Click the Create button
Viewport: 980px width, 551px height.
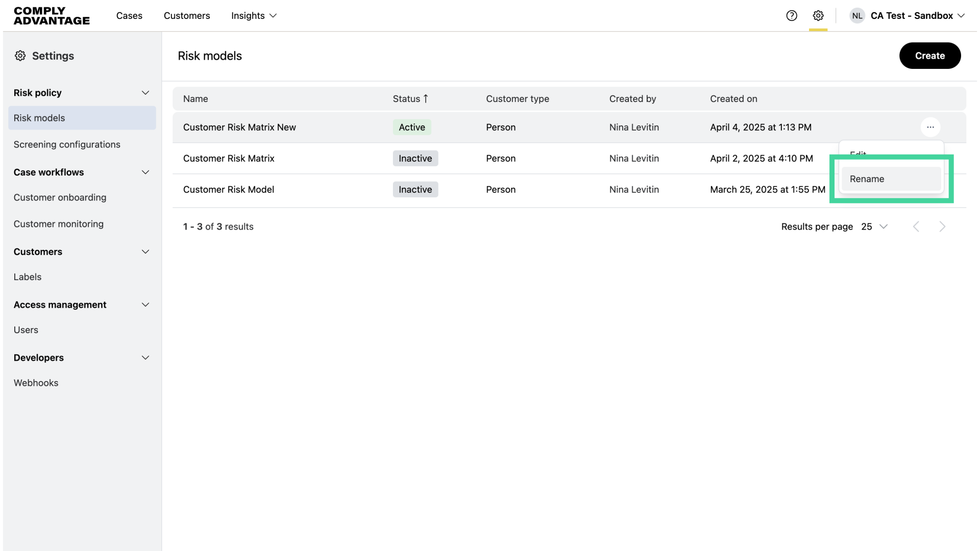929,56
